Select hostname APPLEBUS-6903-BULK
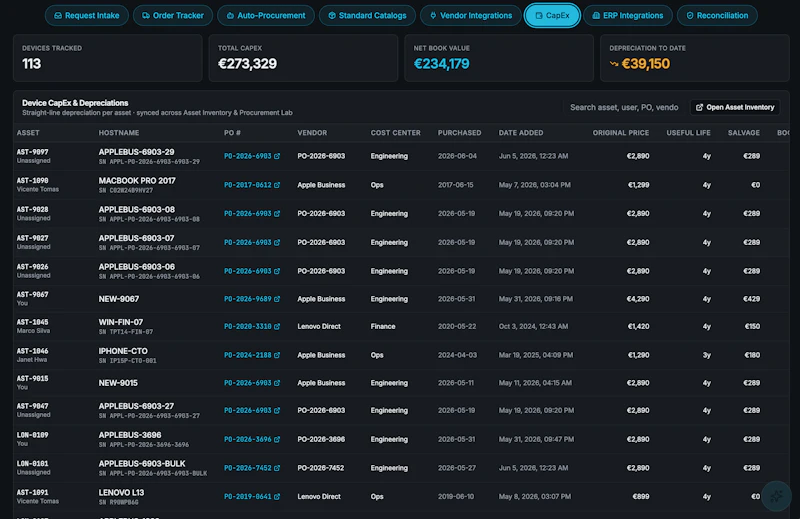800x519 pixels. point(142,464)
